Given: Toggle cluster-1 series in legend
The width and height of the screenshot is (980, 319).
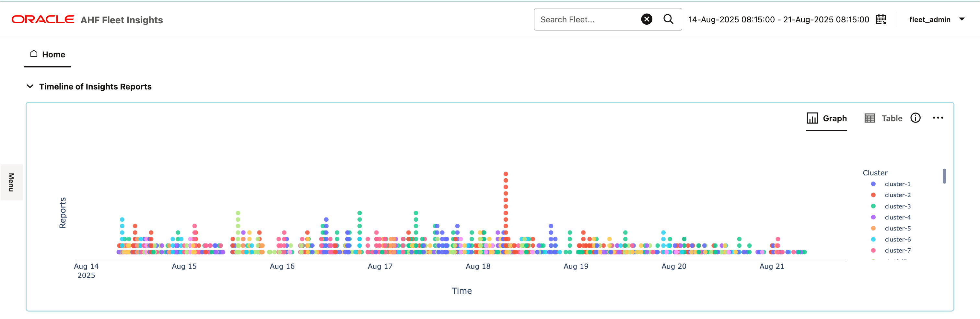Looking at the screenshot, I should pyautogui.click(x=897, y=184).
